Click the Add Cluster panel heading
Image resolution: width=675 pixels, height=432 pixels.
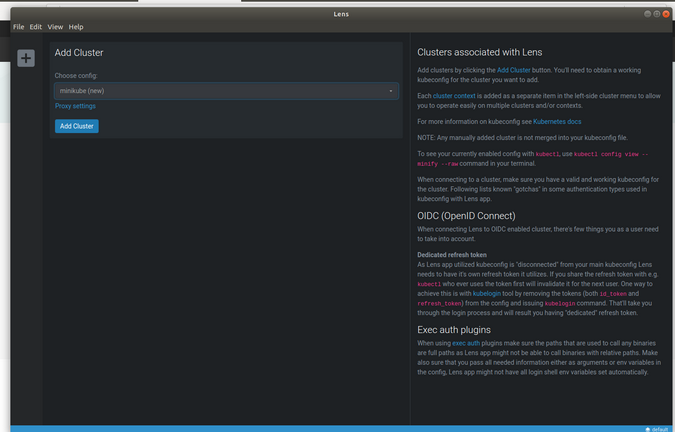pyautogui.click(x=79, y=53)
